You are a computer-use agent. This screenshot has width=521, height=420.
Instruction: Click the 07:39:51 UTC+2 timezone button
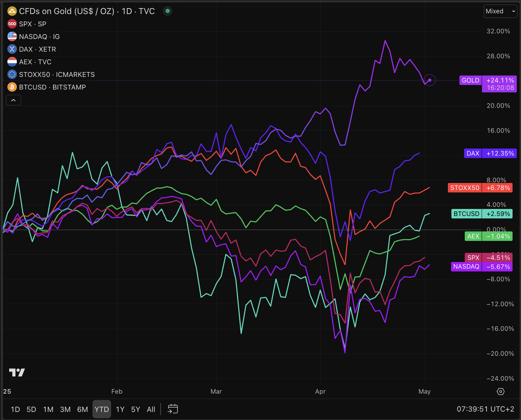pos(485,409)
